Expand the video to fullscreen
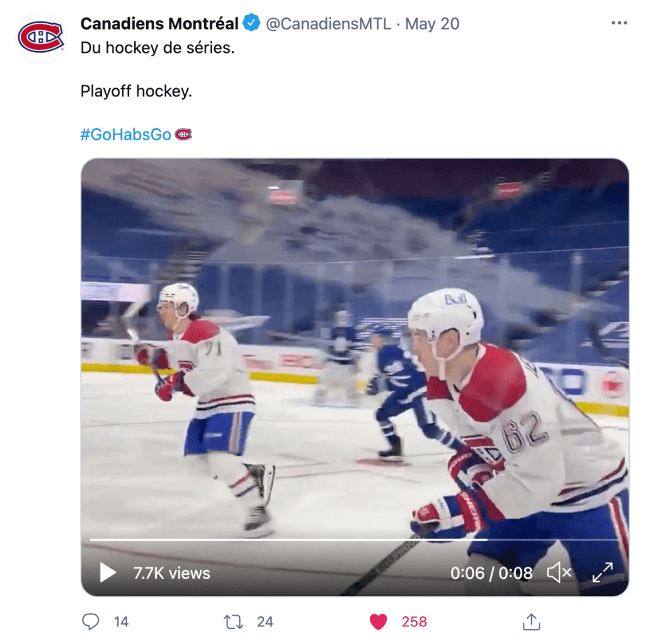The width and height of the screenshot is (645, 644). 603,573
